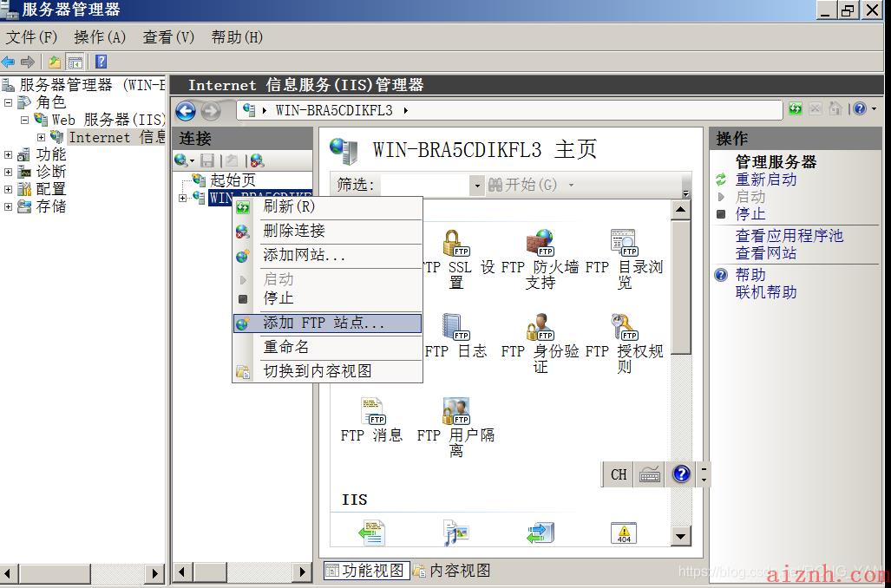Open the FTP 消息 feature icon
Viewport: 891px width, 588px height.
point(373,411)
